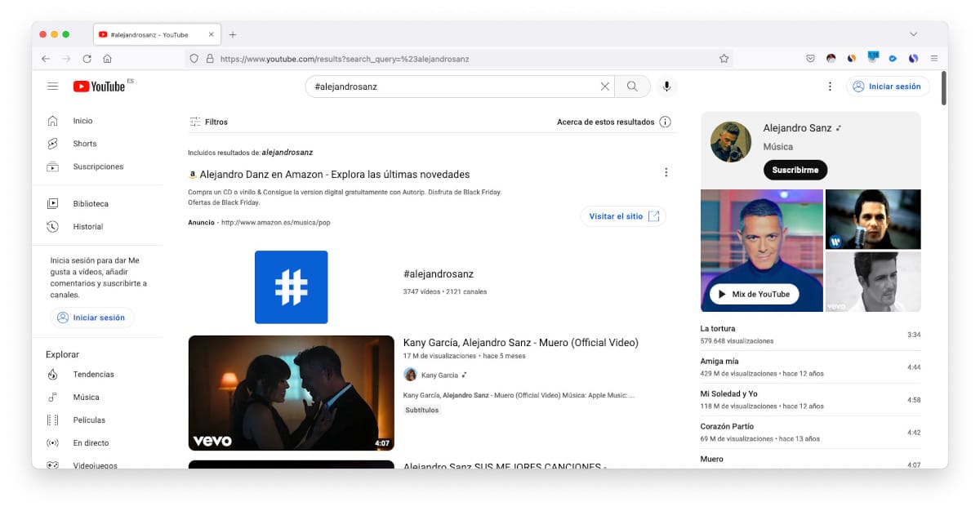The image size is (980, 511).
Task: Select the #alejandrosanz - YouTube browser tab
Action: point(157,35)
